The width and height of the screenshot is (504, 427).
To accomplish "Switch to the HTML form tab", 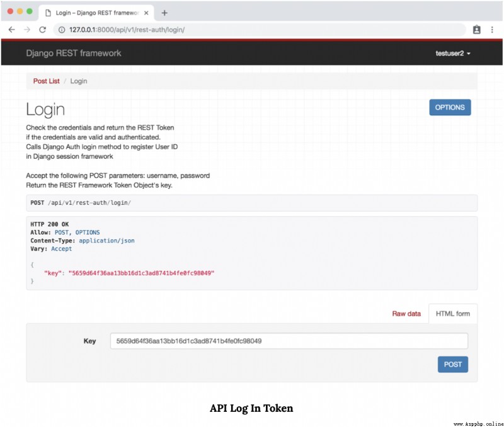I will pos(453,314).
